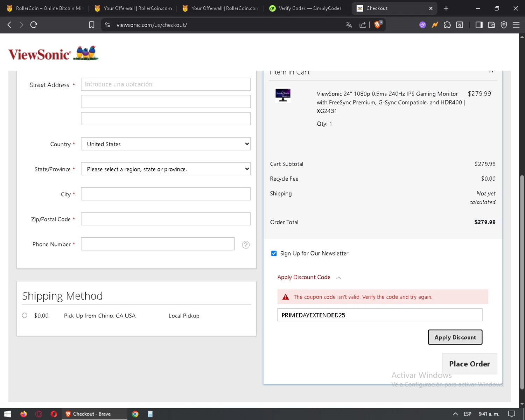
Task: Open Brave Shields lion icon
Action: tap(378, 24)
